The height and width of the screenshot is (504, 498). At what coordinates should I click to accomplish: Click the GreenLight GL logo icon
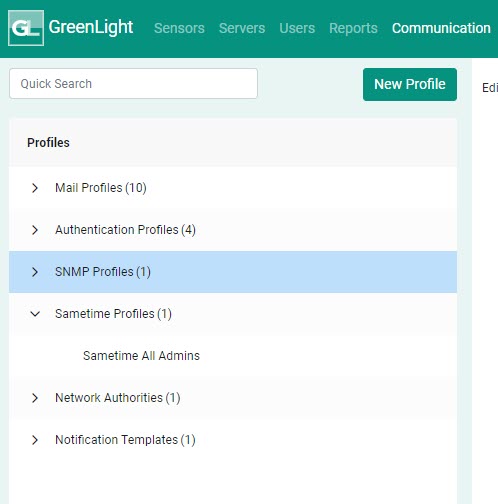pos(26,28)
